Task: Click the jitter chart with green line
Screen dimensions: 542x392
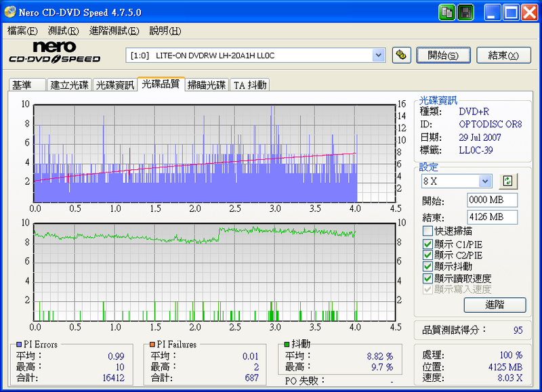Action: pos(214,272)
